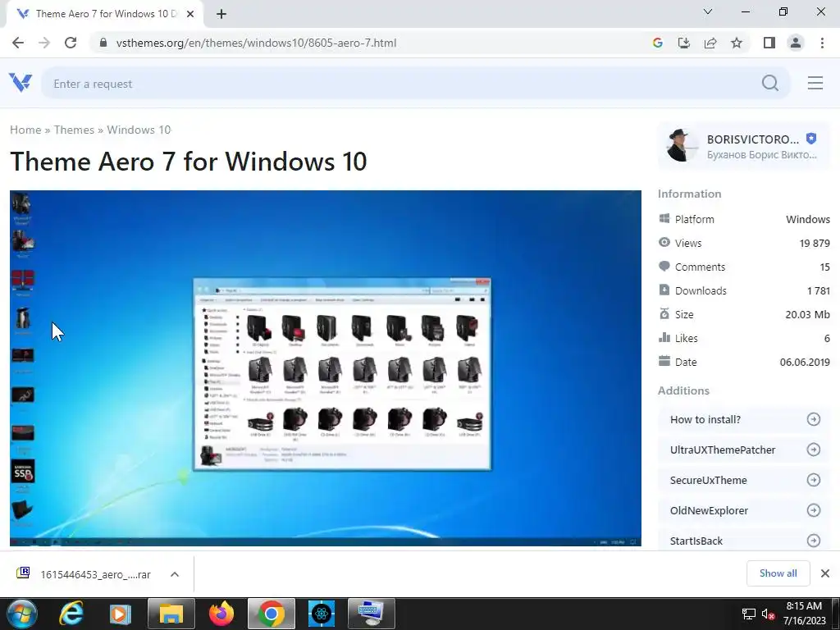The image size is (840, 630).
Task: Open the Chrome profile avatar
Action: 796,43
